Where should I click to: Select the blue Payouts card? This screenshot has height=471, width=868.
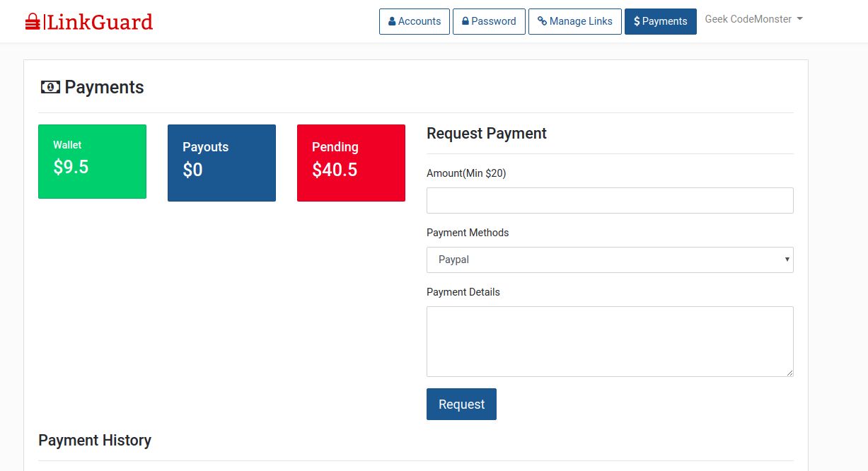(221, 163)
